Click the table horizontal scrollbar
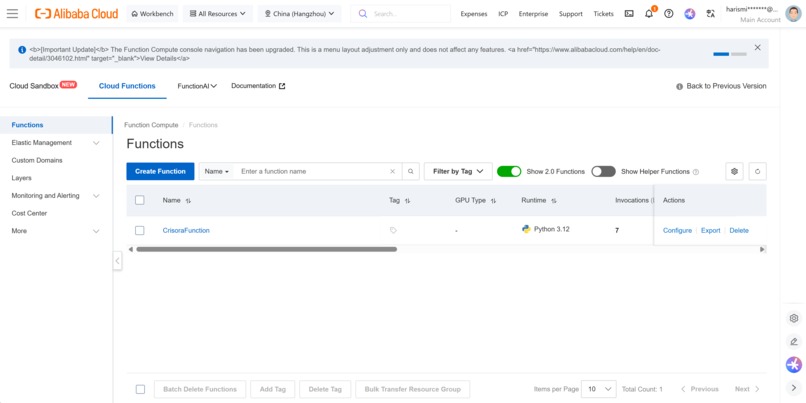Screen dimensions: 806x403 click(266, 249)
